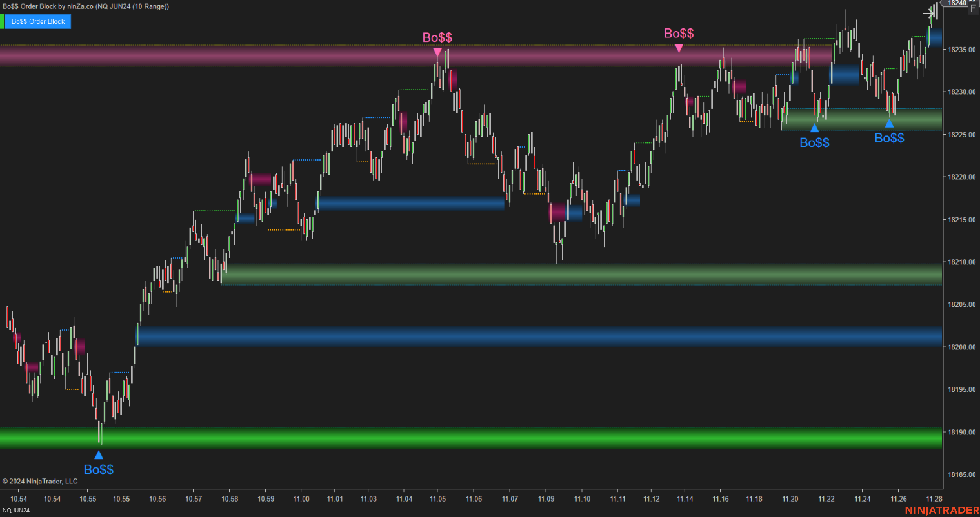Click the purple order block zone at chart top
980x517 pixels.
[x=194, y=57]
